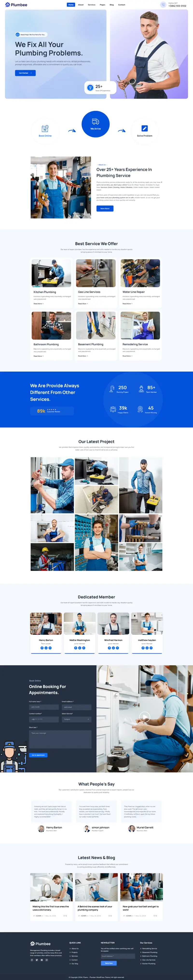
Task: Click the Book Online calendar icon
Action: point(45,129)
